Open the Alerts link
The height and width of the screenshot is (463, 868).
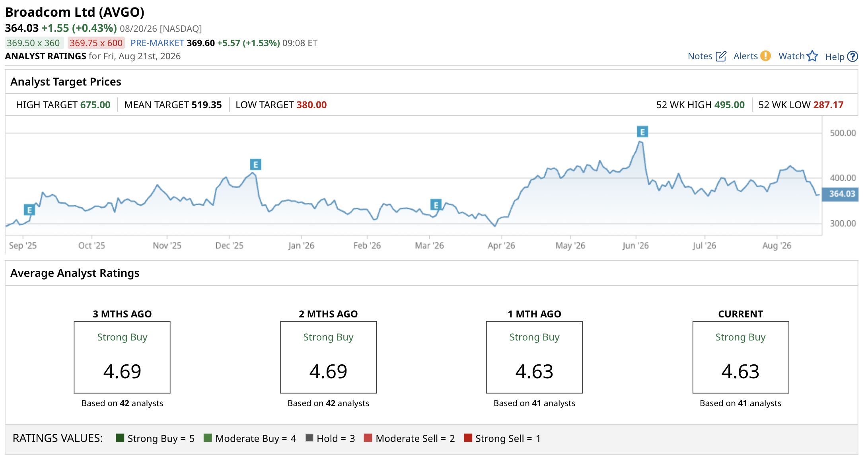pyautogui.click(x=745, y=56)
